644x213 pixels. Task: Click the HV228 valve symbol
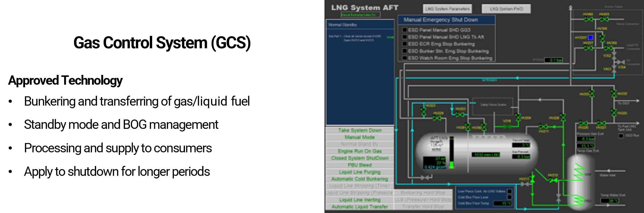(x=563, y=117)
